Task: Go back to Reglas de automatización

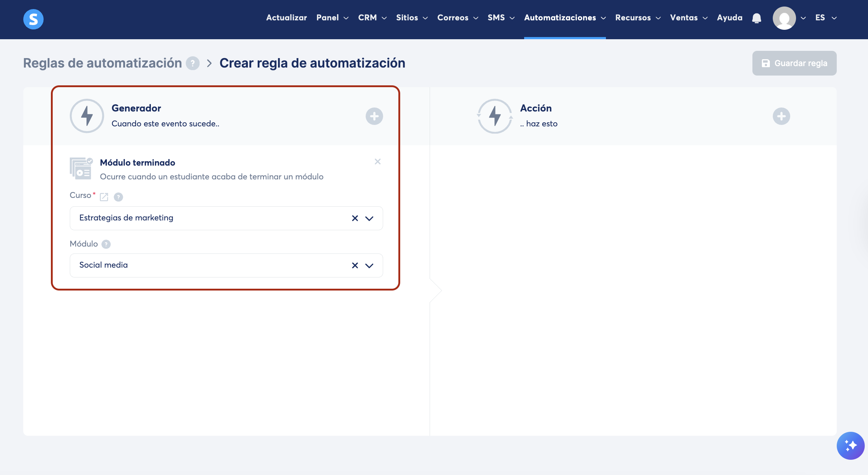Action: click(103, 63)
